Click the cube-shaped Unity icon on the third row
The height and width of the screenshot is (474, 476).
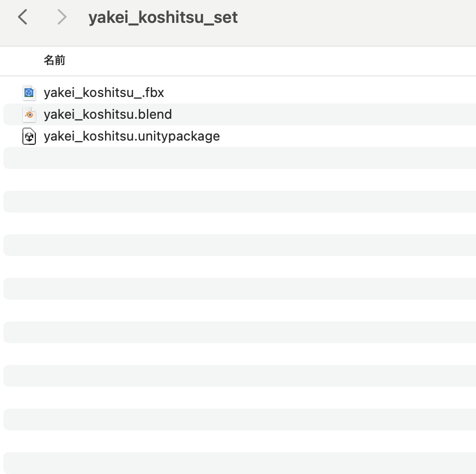coord(29,136)
